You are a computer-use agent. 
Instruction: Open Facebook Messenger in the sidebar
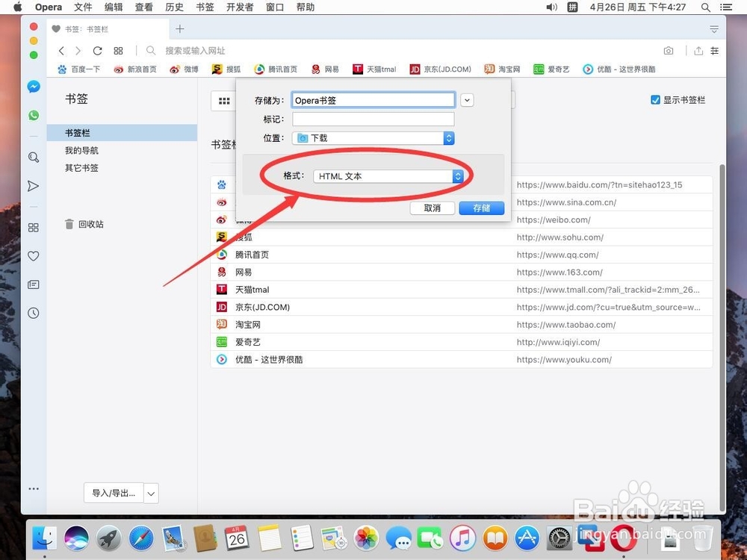pos(34,87)
